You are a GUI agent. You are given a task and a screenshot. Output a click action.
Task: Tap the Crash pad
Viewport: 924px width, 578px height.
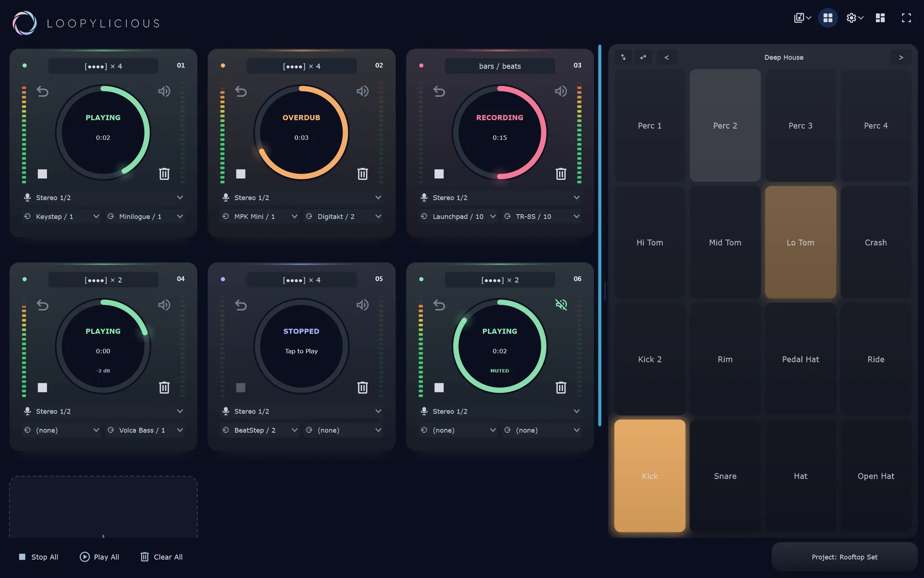pos(876,242)
